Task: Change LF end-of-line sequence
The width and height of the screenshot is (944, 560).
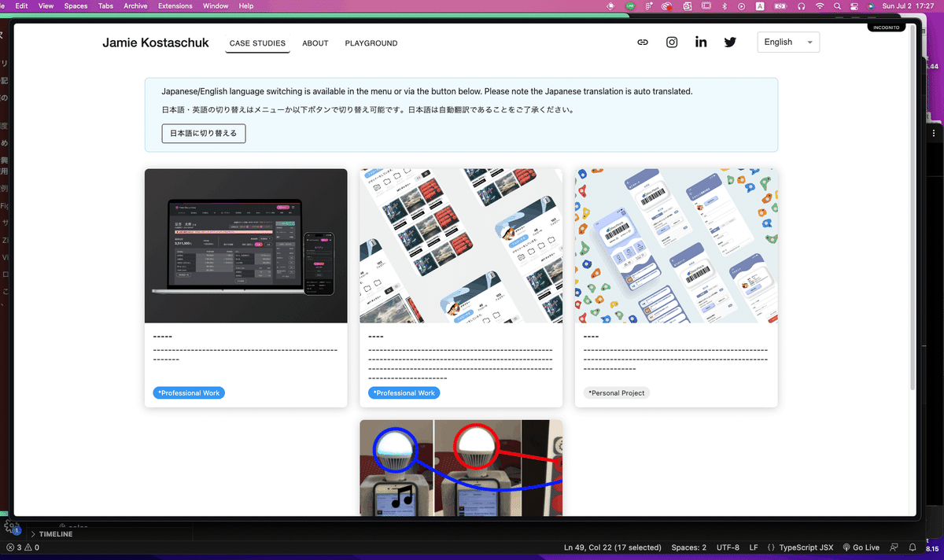Action: click(x=754, y=547)
